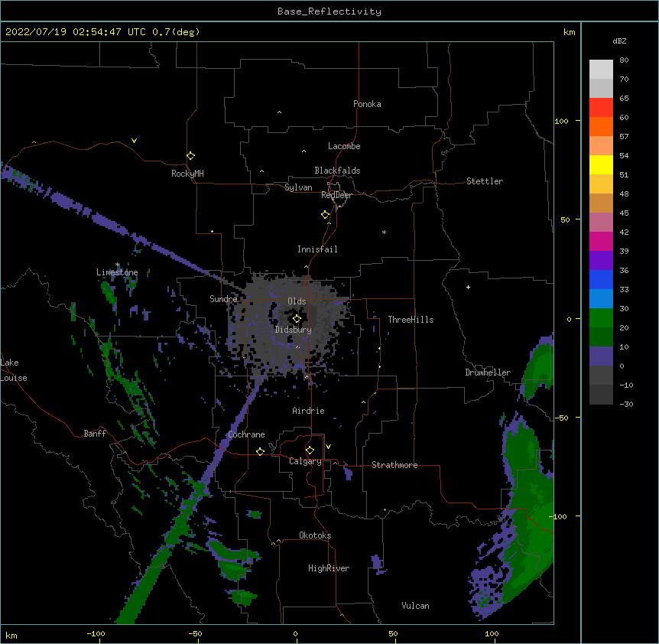Click the yellow diamond marker above Calgary
Screen dimensions: 659x644
point(310,450)
